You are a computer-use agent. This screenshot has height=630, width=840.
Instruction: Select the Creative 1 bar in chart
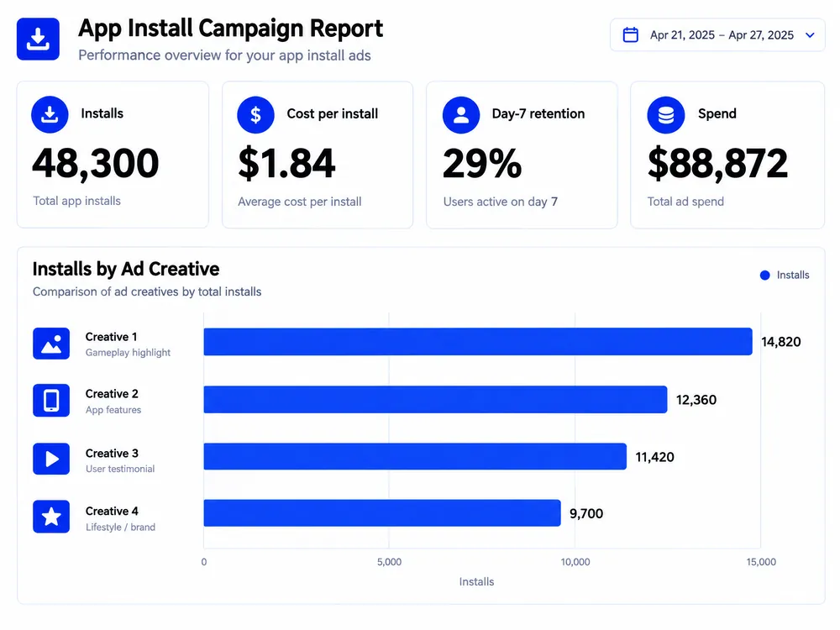tap(478, 342)
